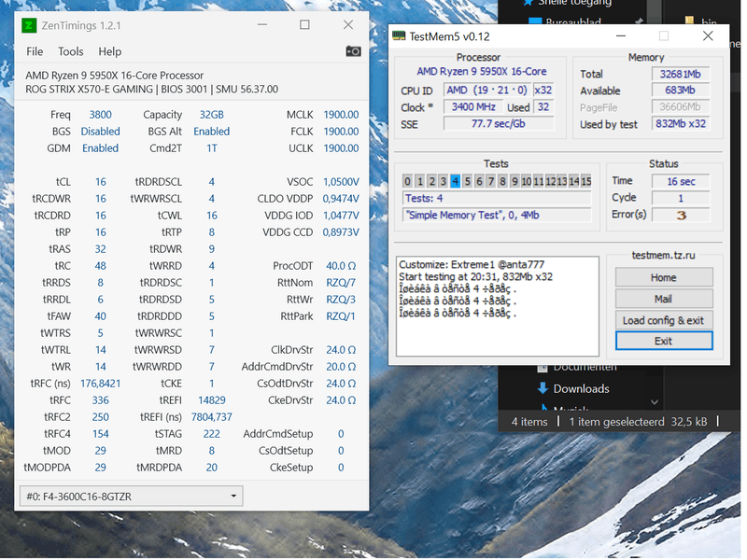Click the Tests: 4 field

point(497,198)
